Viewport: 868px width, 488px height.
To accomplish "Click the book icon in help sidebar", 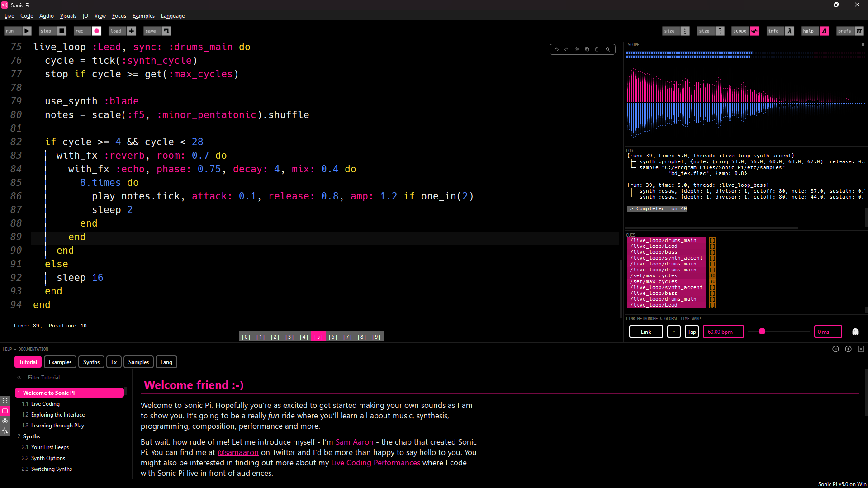I will click(5, 411).
